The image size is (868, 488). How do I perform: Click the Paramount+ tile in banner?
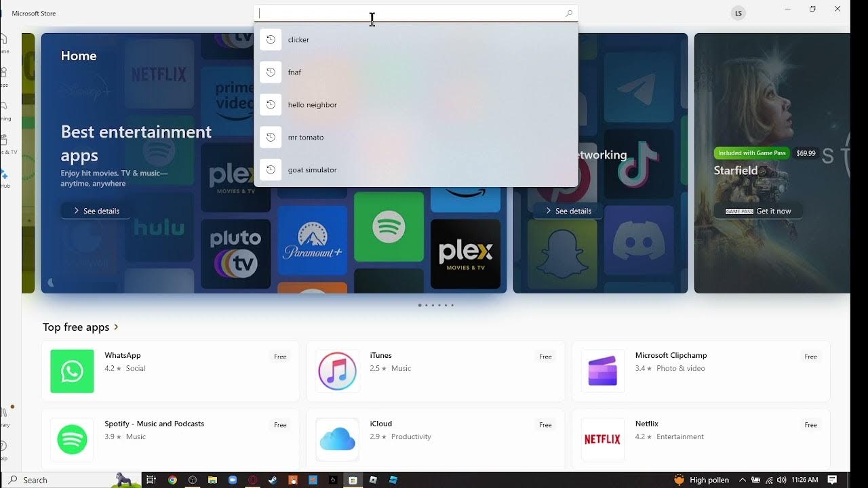click(x=313, y=241)
